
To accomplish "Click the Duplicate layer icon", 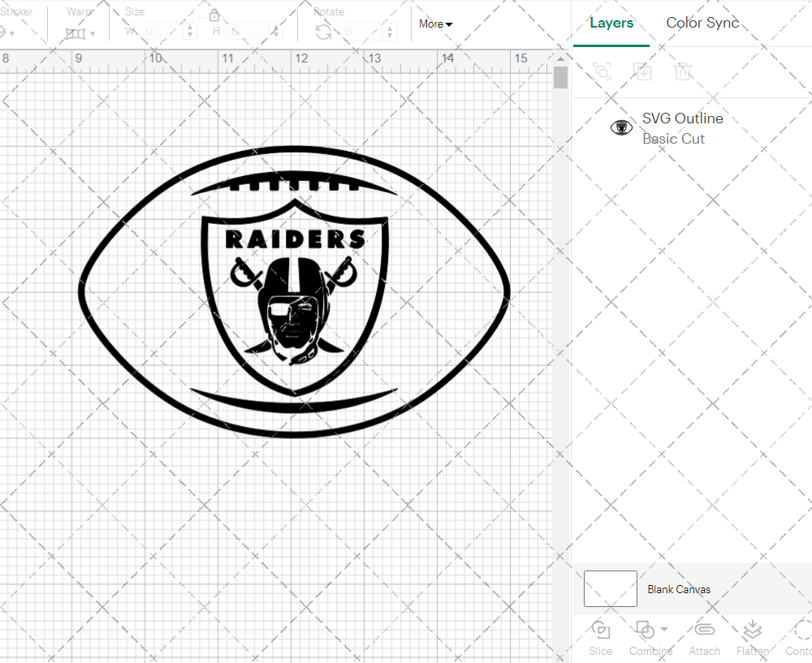I will (x=642, y=71).
